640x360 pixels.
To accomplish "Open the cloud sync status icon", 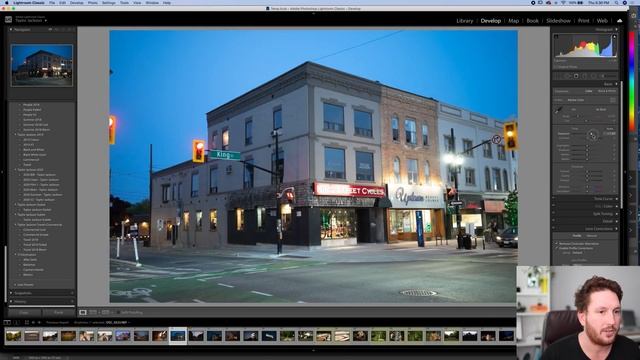I will [620, 20].
